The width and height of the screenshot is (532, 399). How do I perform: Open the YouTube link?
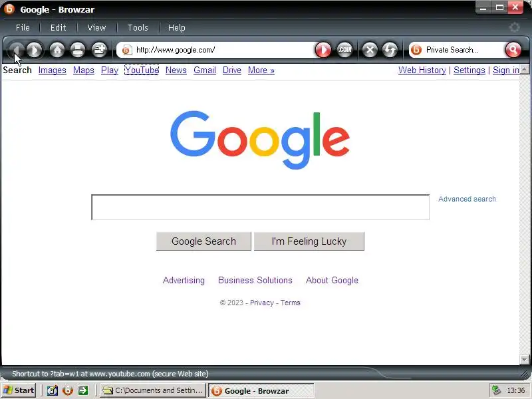click(x=142, y=70)
